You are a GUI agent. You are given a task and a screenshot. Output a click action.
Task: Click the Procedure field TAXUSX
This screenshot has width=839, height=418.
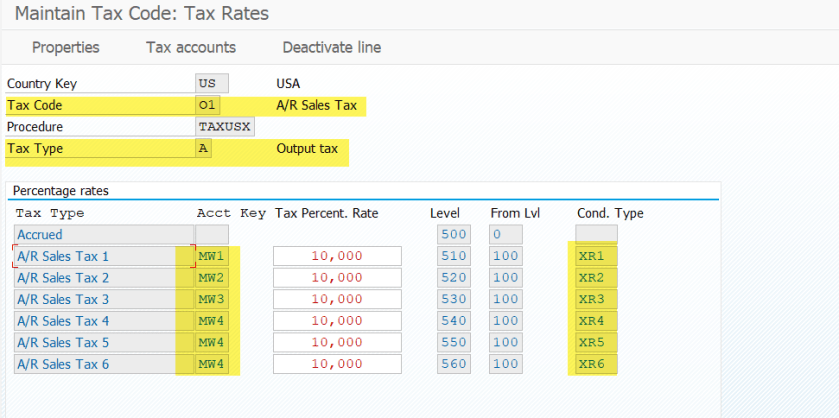[x=225, y=127]
